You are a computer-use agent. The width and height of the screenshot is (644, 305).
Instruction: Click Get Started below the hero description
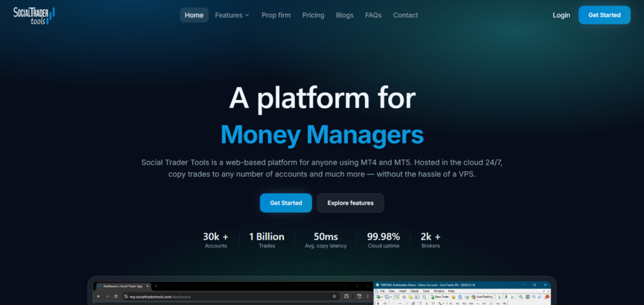tap(286, 202)
